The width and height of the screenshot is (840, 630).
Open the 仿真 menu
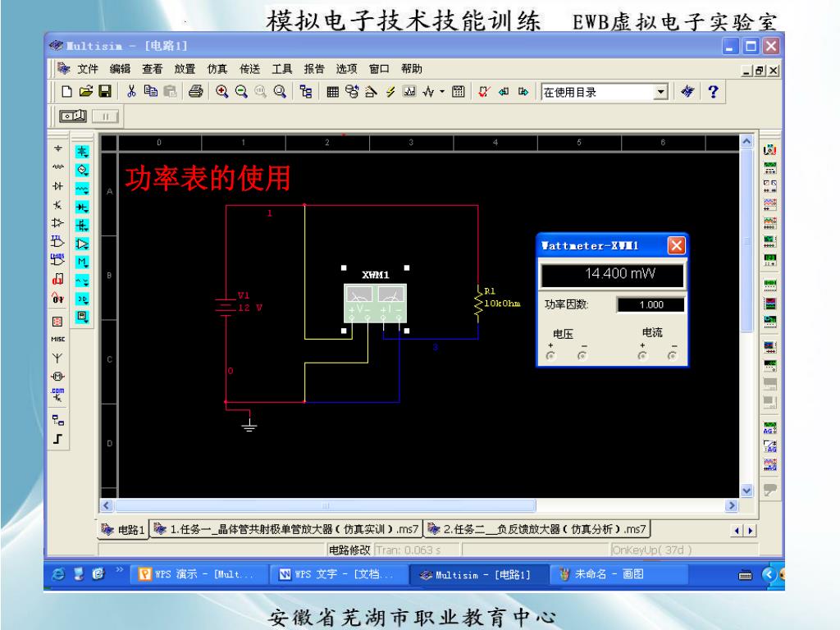tap(217, 69)
